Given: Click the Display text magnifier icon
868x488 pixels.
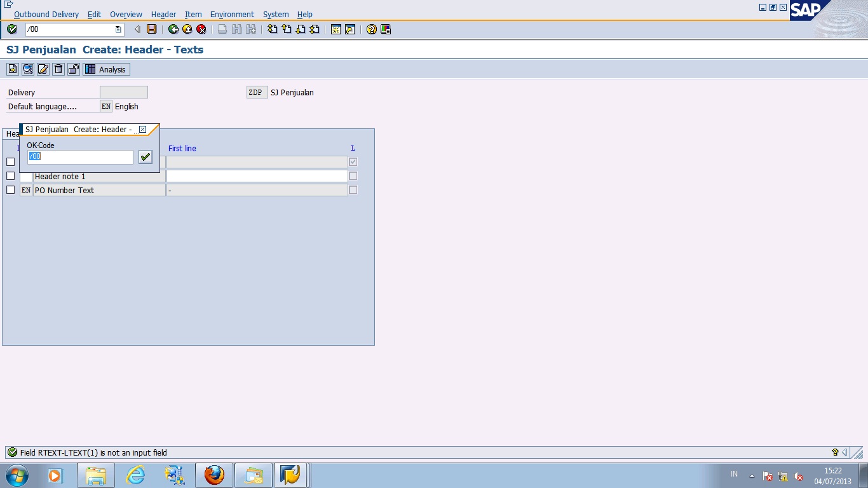Looking at the screenshot, I should 28,69.
